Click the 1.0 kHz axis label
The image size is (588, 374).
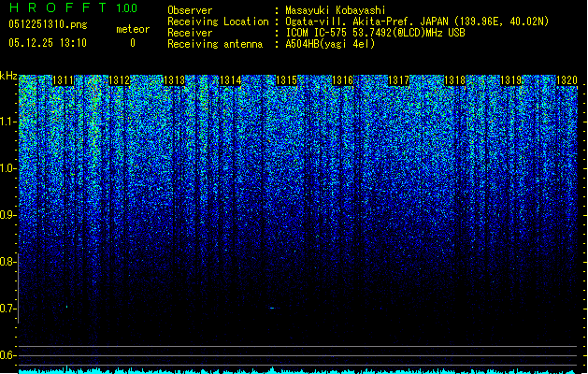(7, 168)
